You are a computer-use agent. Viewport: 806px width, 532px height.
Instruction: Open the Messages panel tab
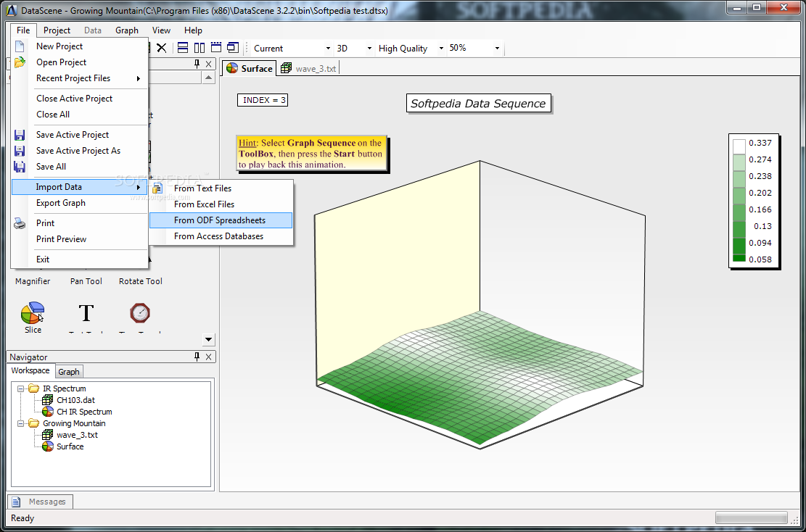pos(40,502)
